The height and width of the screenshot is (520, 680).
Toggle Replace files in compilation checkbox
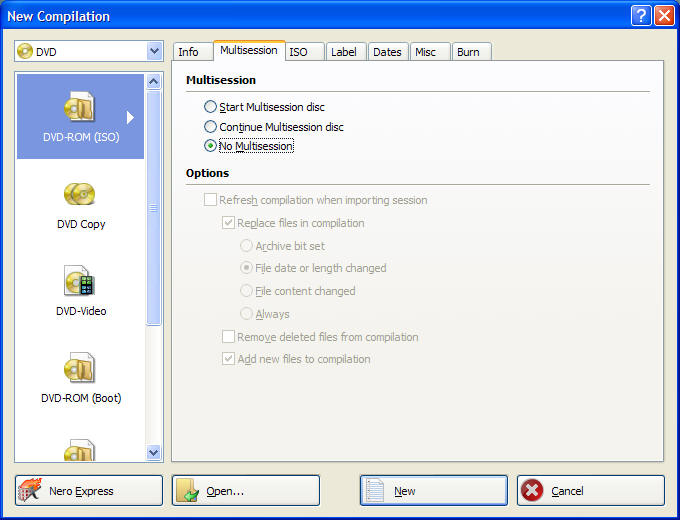[229, 223]
